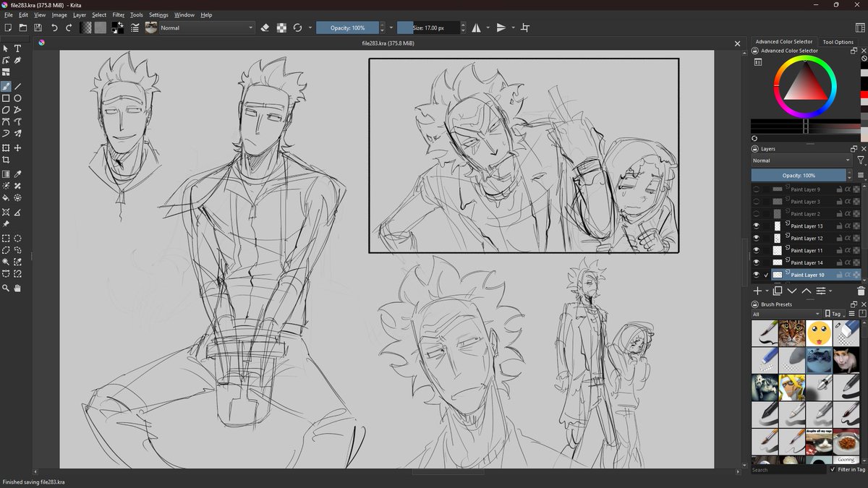Save the document with floppy icon
The height and width of the screenshot is (488, 868).
coord(38,27)
